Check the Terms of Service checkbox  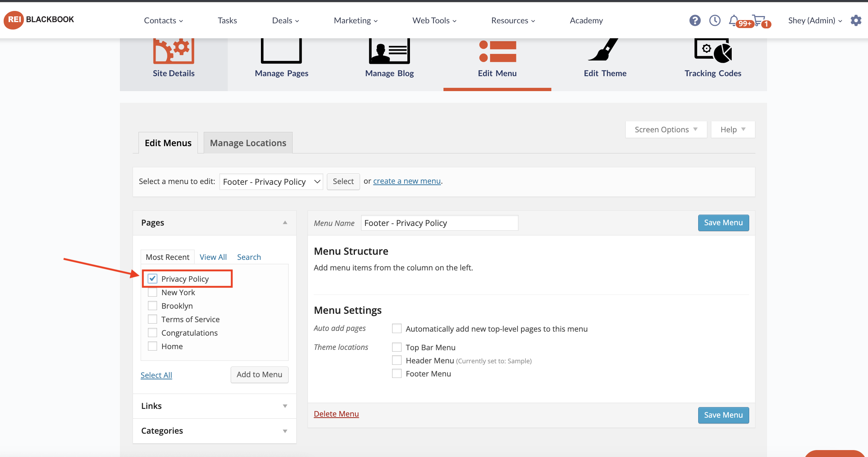[152, 319]
